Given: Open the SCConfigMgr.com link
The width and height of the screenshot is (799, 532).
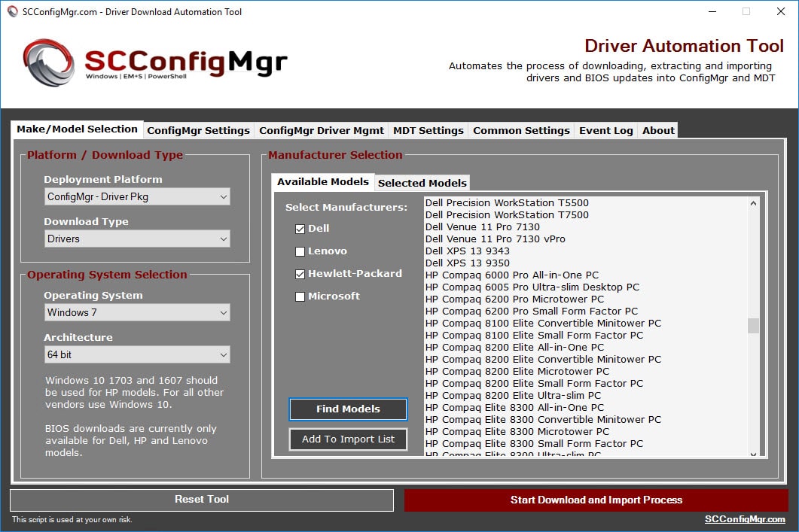Looking at the screenshot, I should [745, 518].
